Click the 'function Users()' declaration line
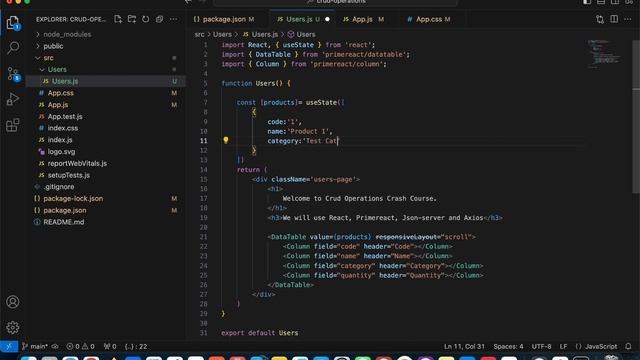This screenshot has width=640, height=360. [256, 83]
